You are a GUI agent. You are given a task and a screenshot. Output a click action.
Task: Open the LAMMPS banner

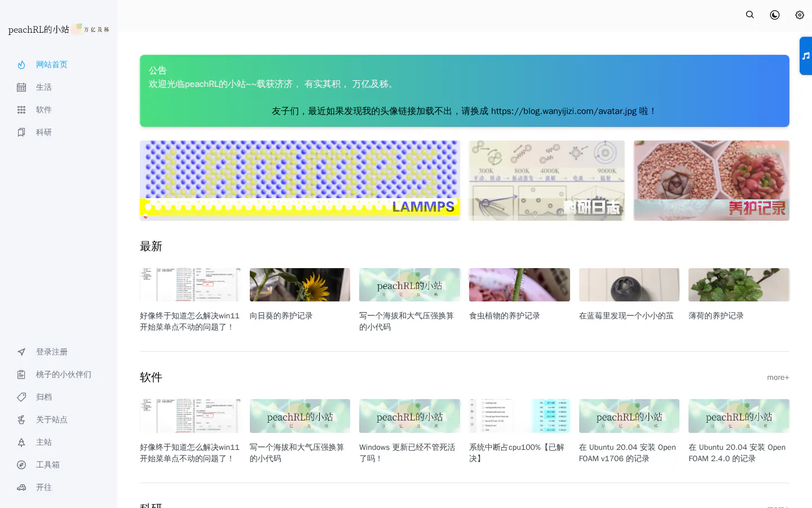300,181
